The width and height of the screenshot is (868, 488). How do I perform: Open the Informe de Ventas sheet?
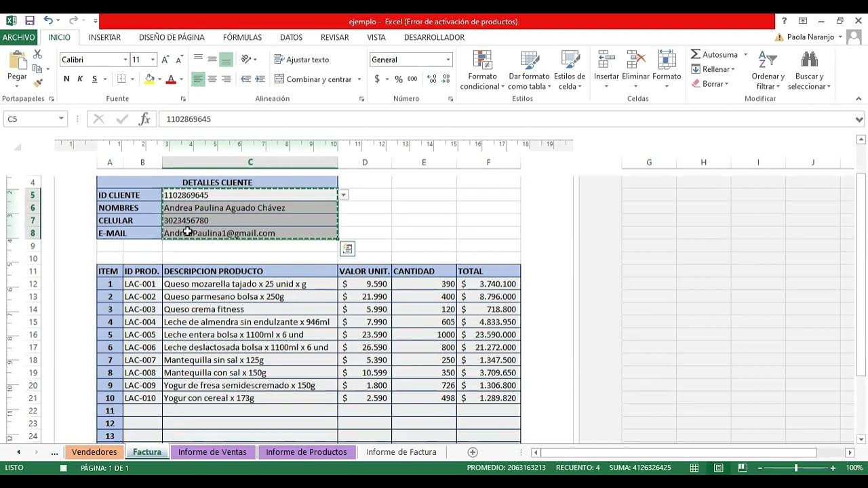tap(212, 452)
